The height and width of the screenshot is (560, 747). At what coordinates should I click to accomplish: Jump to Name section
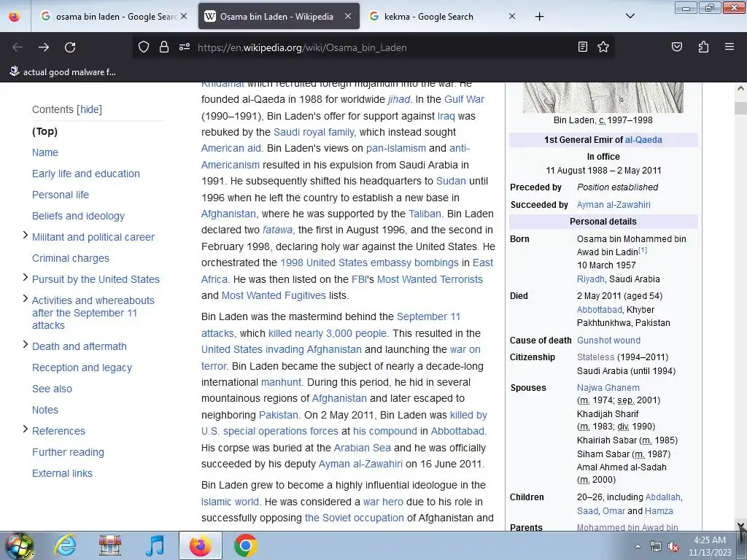pos(44,152)
